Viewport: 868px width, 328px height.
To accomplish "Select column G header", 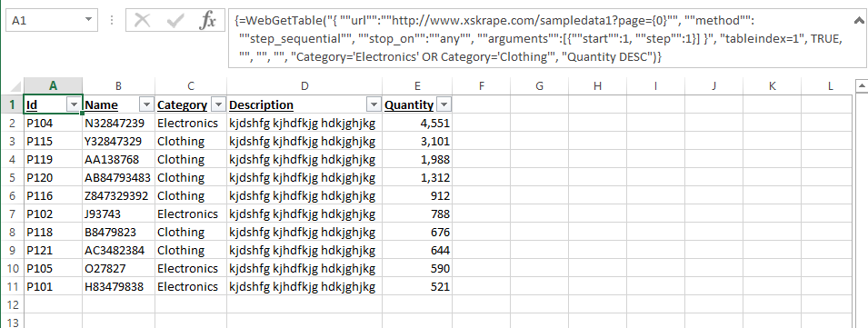I will point(539,85).
